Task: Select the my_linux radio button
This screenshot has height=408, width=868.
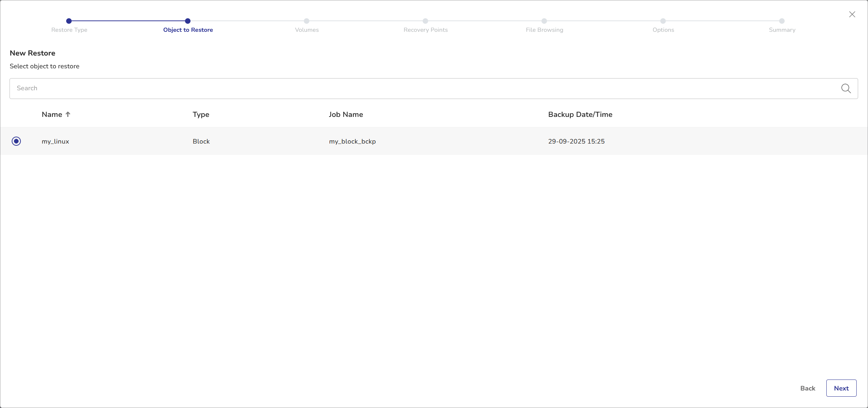Action: 16,141
